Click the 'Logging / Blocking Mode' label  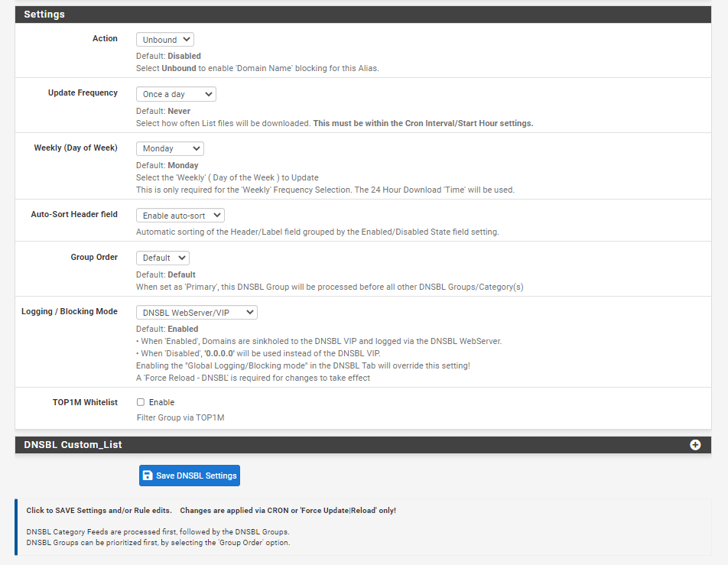[70, 312]
